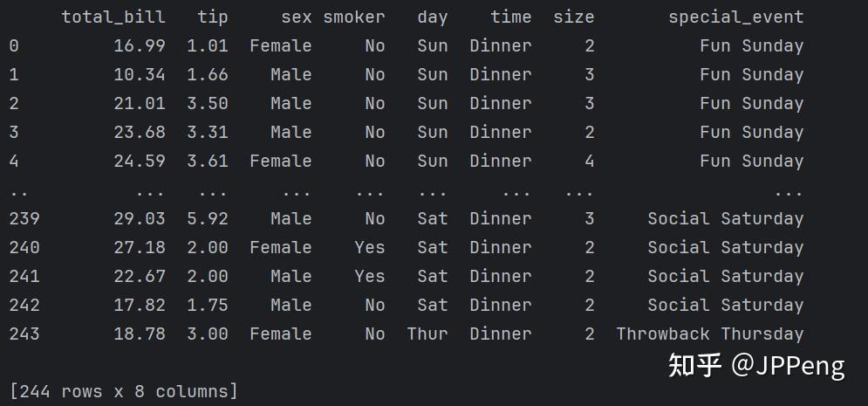Click row index 243

pos(24,334)
